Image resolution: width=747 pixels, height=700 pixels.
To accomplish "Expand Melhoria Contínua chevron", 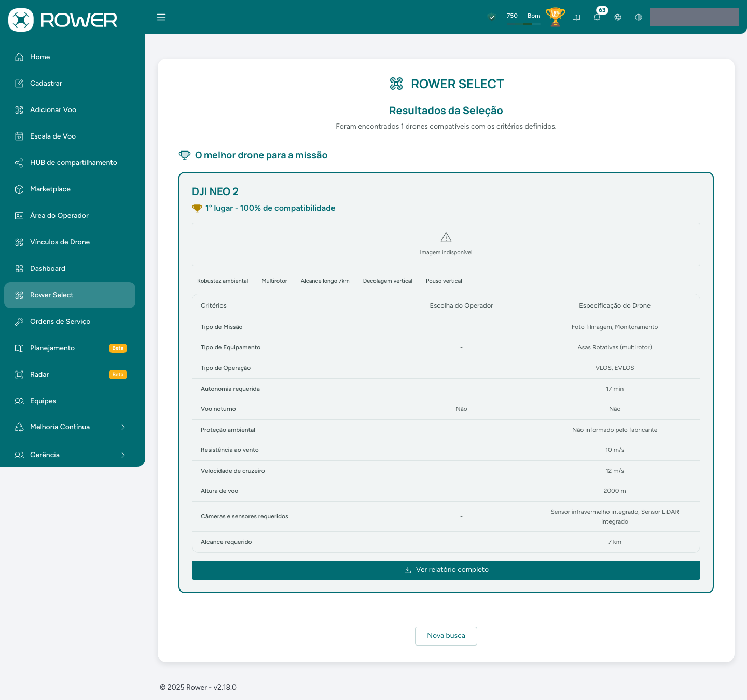I will (123, 427).
